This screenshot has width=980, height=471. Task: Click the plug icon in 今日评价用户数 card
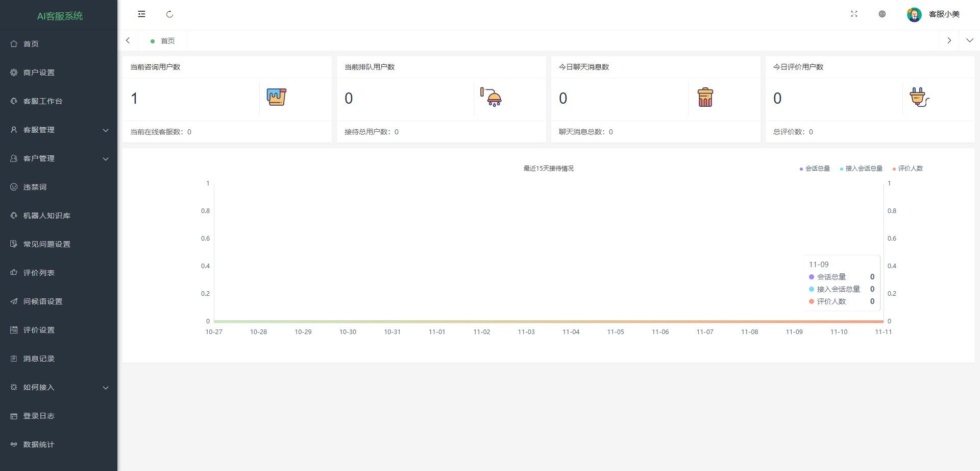click(x=919, y=97)
